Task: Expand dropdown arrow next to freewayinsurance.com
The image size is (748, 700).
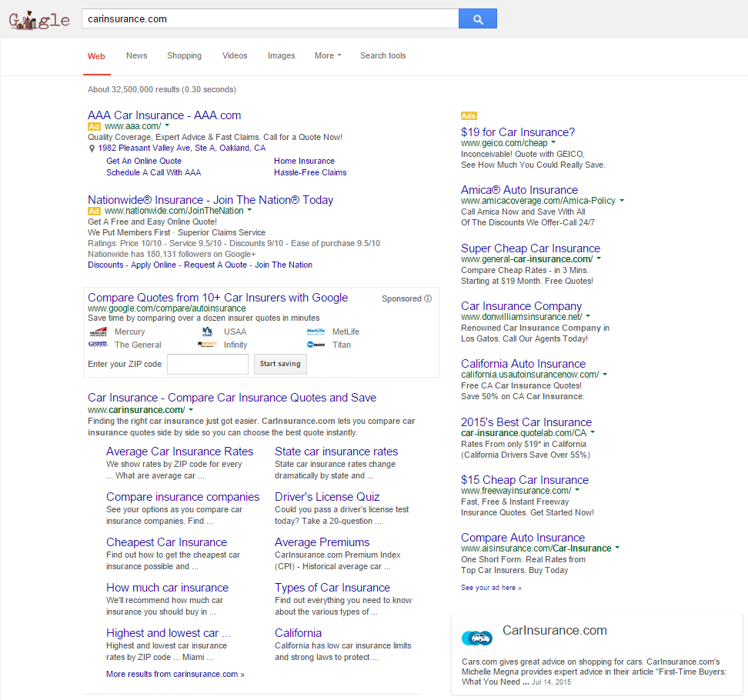Action: coord(577,490)
